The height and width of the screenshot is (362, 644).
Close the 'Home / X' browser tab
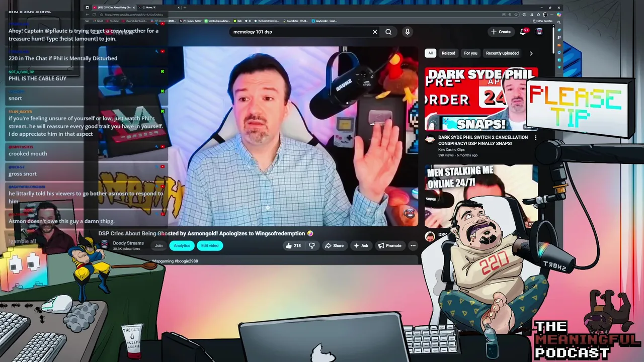[x=179, y=7]
